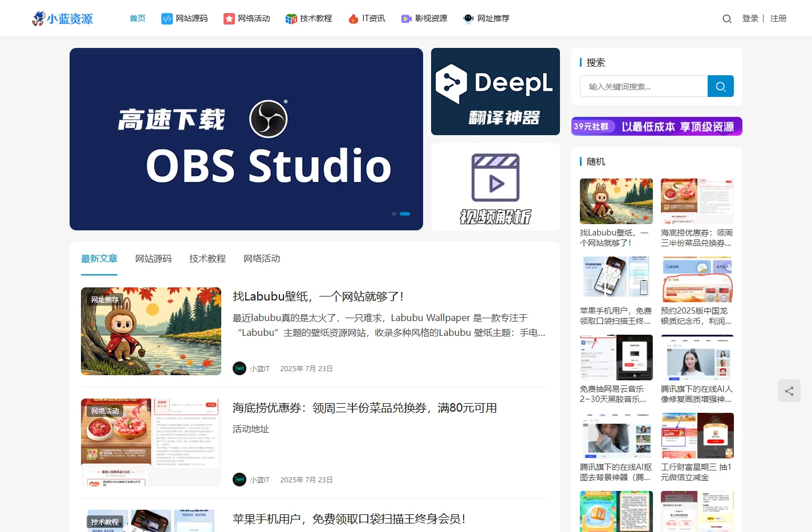The height and width of the screenshot is (532, 812).
Task: Click the header search magnifier icon
Action: click(727, 19)
